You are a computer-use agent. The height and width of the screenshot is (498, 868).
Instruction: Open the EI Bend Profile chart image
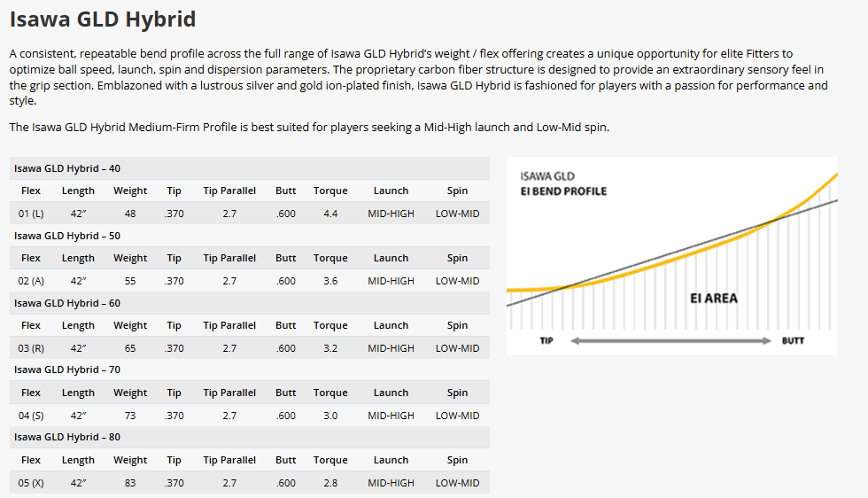pyautogui.click(x=671, y=256)
